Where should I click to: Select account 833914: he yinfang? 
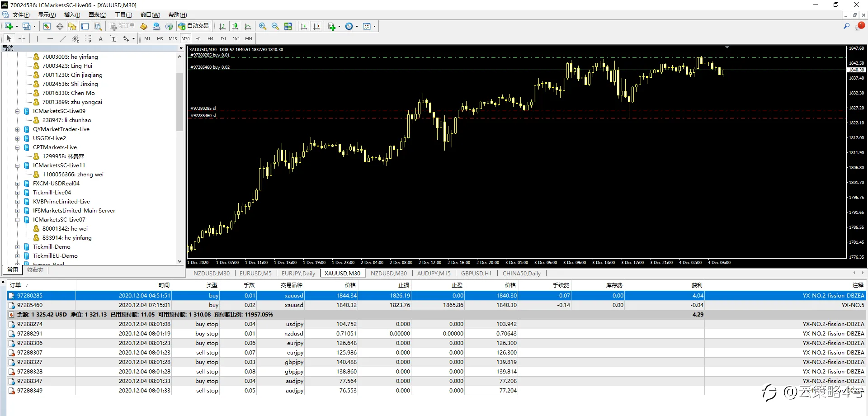coord(67,238)
